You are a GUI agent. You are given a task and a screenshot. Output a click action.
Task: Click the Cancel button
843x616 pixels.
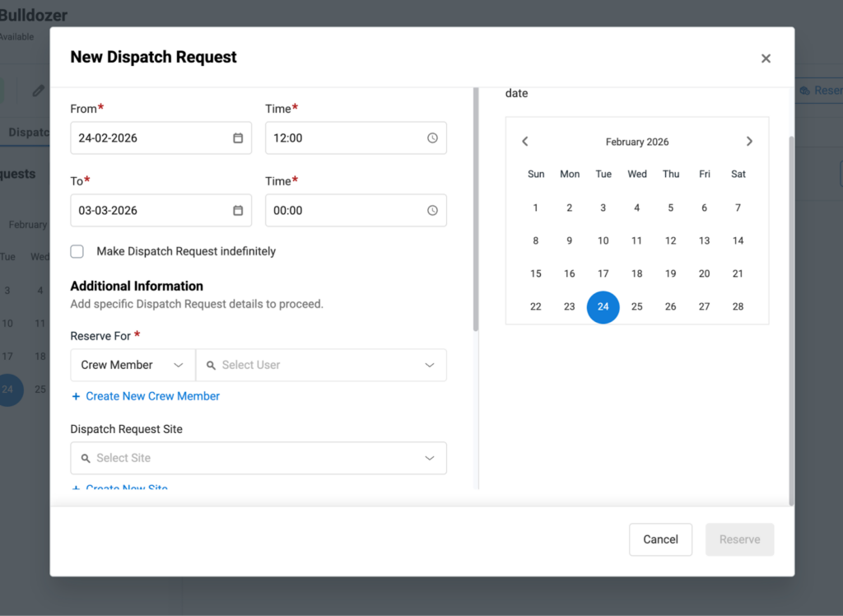[x=660, y=539]
